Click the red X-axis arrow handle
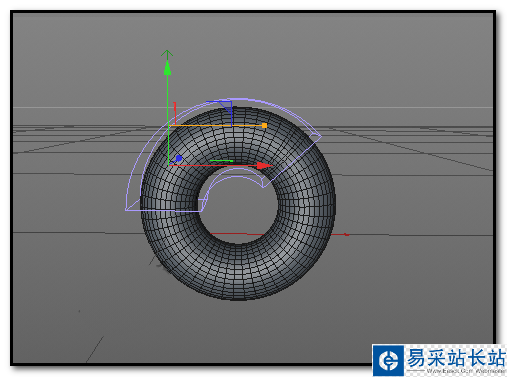The height and width of the screenshot is (377, 507). 264,166
